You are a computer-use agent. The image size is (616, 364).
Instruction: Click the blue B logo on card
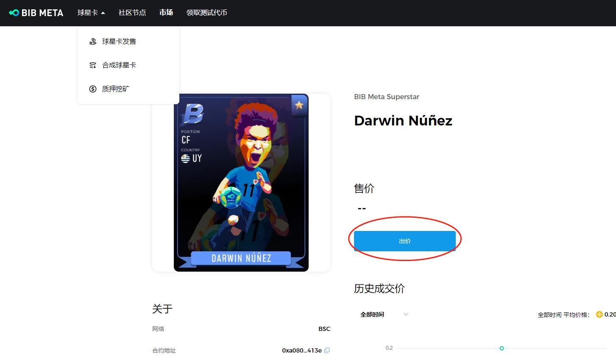(192, 114)
